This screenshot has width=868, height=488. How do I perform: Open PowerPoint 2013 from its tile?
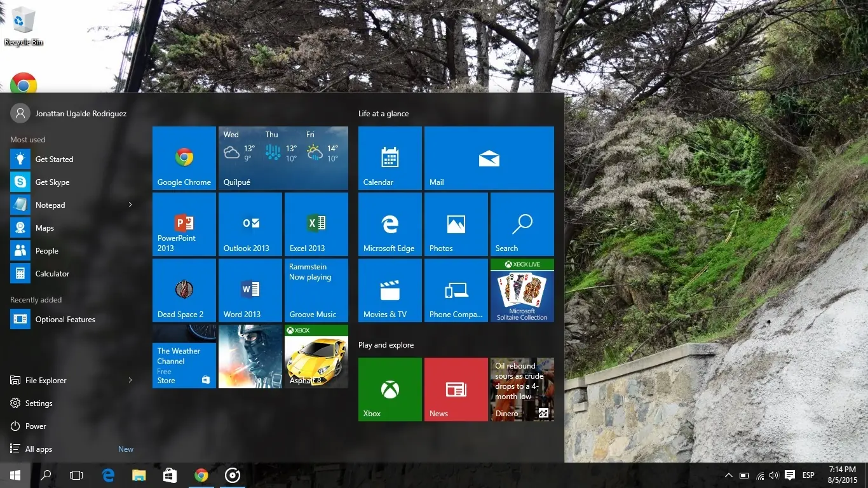click(x=184, y=224)
